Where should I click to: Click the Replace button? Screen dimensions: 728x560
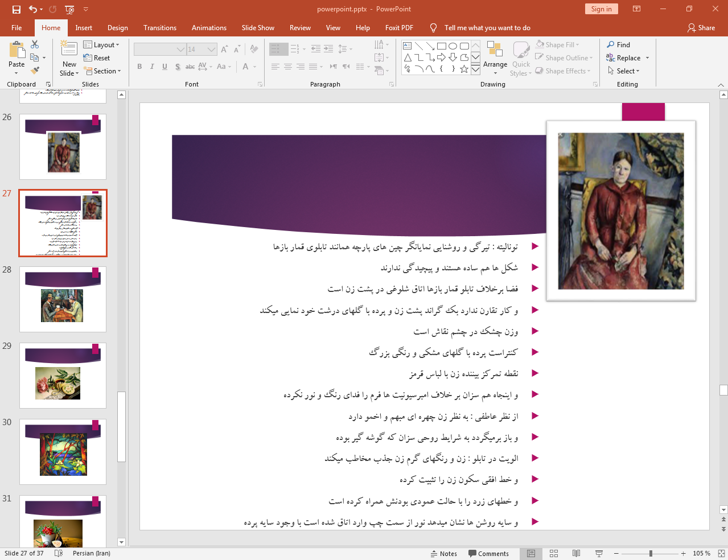(624, 57)
